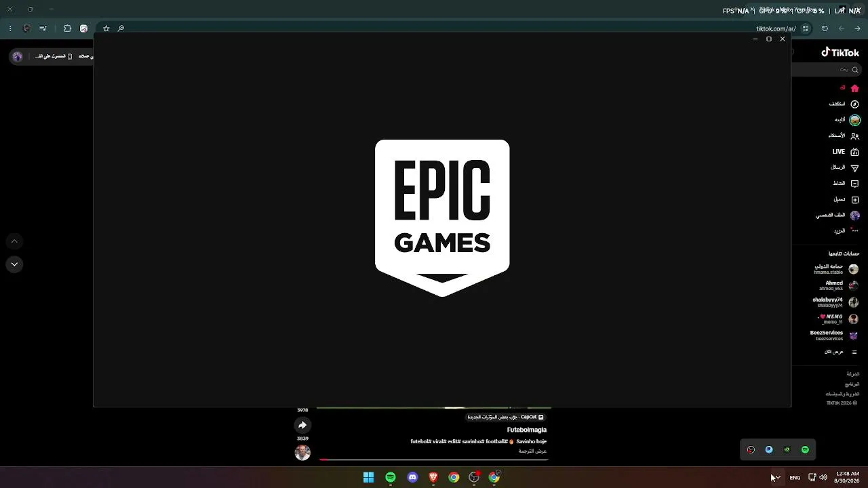Image resolution: width=868 pixels, height=488 pixels.
Task: Minimize the Epic Games launcher window
Action: click(755, 39)
